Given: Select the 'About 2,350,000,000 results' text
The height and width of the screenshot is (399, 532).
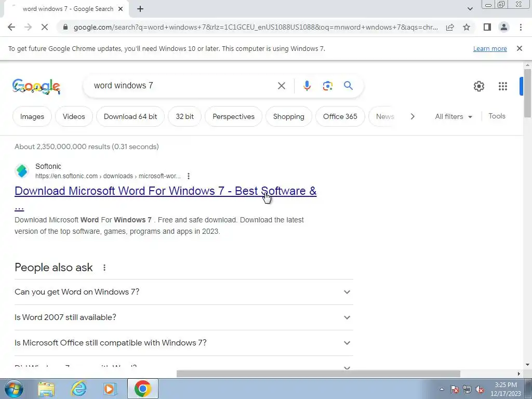Looking at the screenshot, I should point(87,147).
